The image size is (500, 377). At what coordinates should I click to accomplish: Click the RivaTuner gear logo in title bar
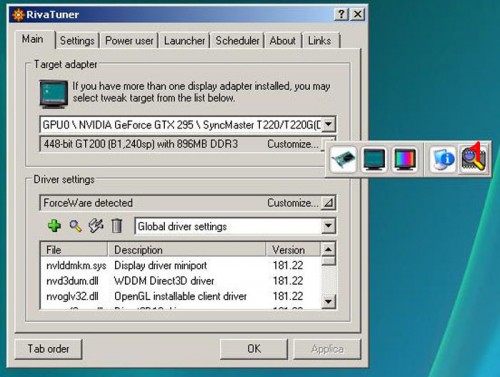pos(18,15)
